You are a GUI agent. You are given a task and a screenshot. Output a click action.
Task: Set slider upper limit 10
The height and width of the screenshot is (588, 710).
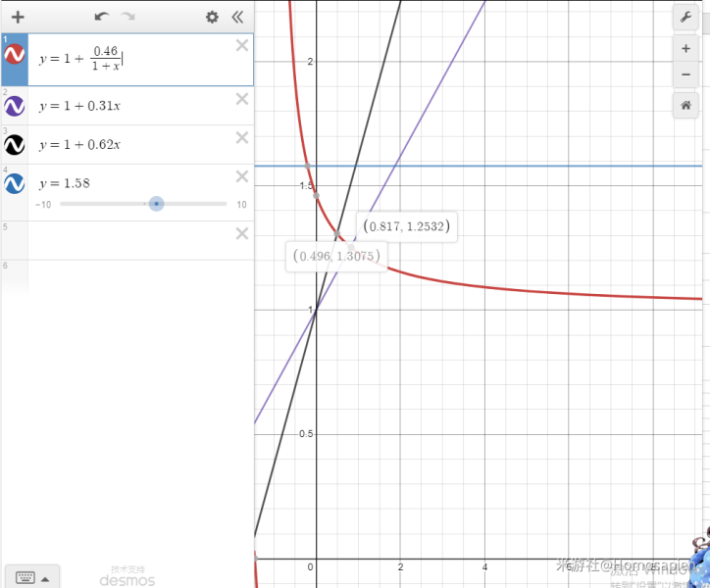pos(241,205)
